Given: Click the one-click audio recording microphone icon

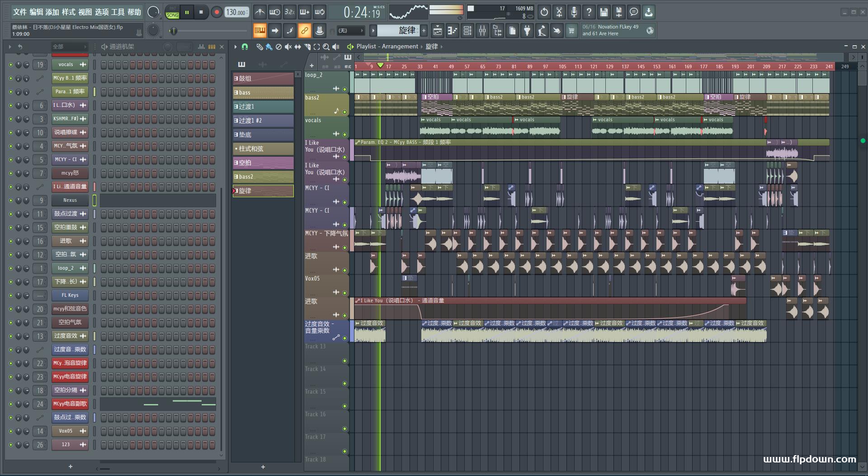Looking at the screenshot, I should 574,12.
